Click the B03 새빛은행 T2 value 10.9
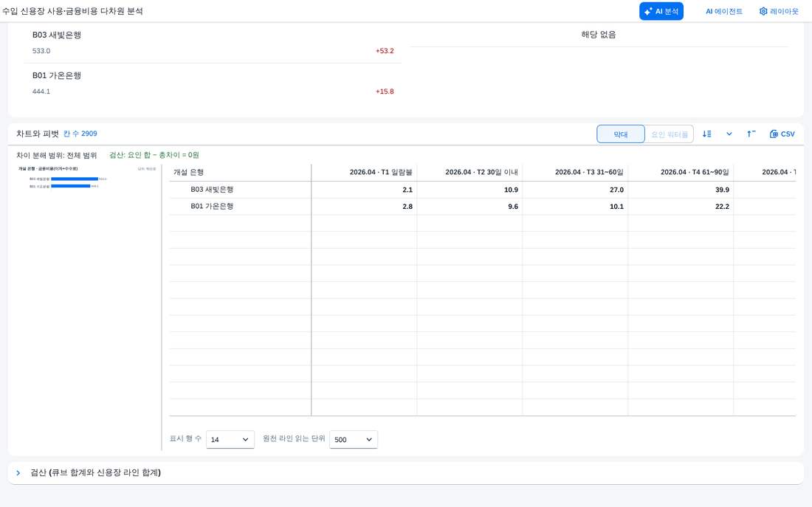 click(x=511, y=190)
